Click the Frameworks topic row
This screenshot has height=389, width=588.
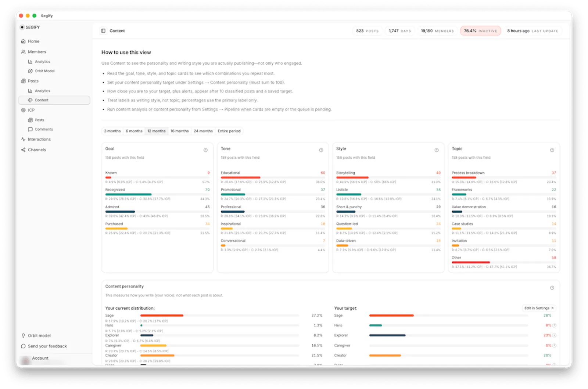[503, 194]
